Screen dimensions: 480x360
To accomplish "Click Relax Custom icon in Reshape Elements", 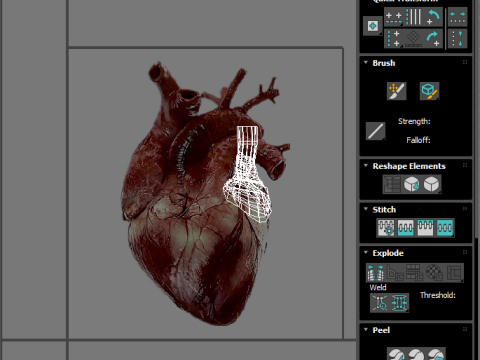I will (432, 184).
